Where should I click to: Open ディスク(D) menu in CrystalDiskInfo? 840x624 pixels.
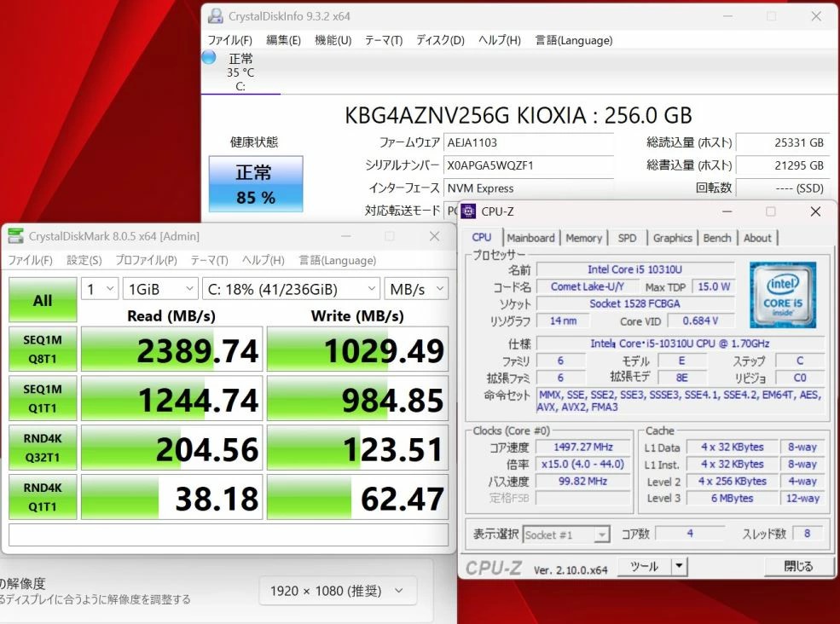440,40
